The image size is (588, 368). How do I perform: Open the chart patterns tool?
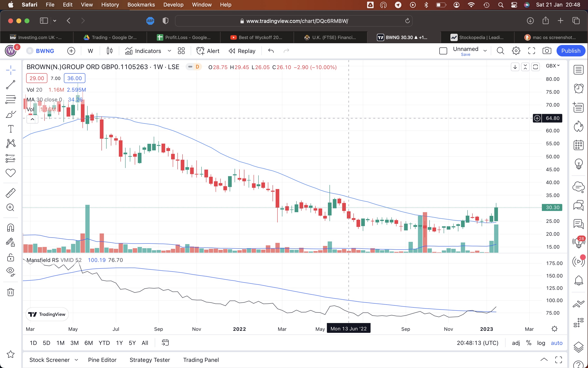tap(11, 143)
